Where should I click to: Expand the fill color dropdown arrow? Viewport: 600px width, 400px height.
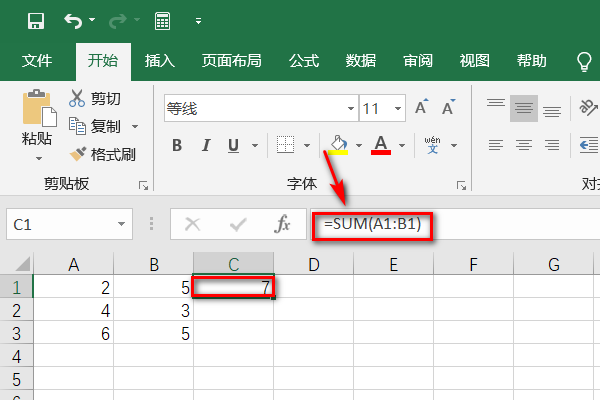click(x=359, y=145)
